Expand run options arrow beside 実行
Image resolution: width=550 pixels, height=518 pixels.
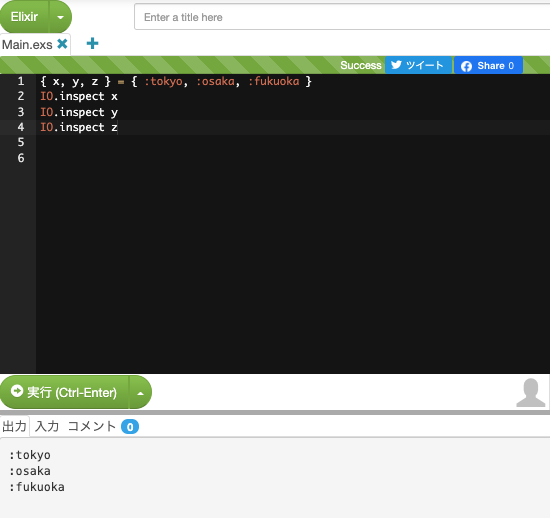click(140, 393)
